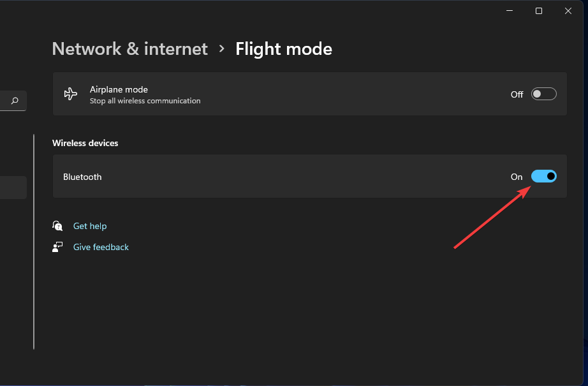
Task: Open the Give feedback link
Action: [101, 247]
